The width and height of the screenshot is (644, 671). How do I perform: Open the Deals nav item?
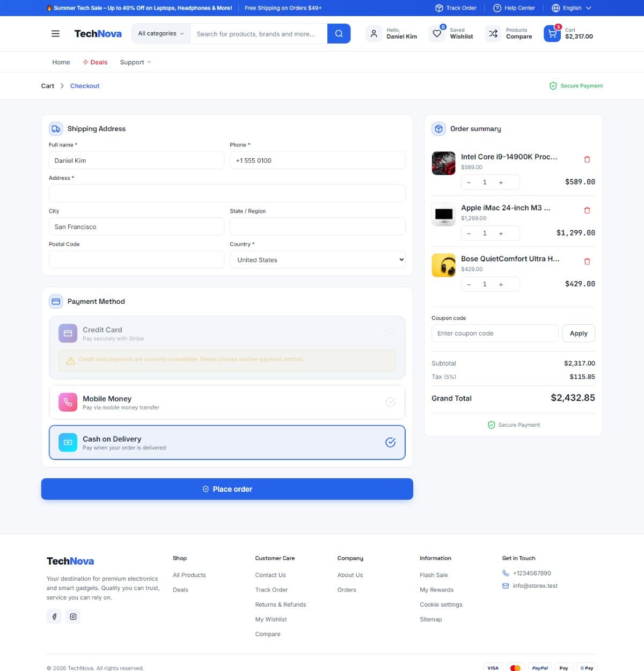pos(95,62)
